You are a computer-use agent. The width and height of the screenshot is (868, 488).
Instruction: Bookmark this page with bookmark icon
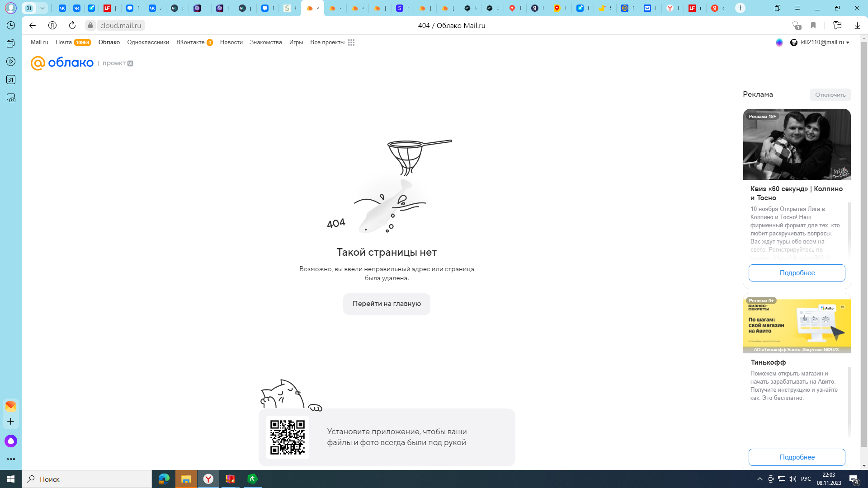point(813,25)
